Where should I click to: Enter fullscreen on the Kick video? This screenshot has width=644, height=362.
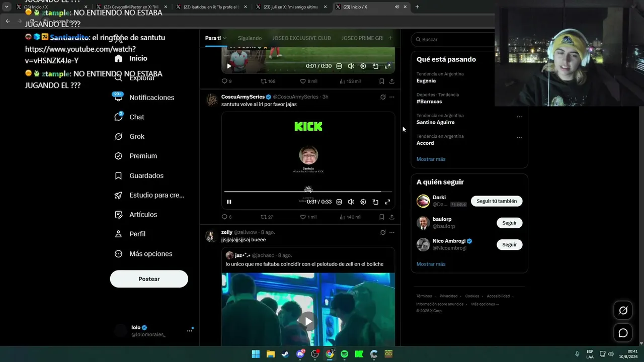[387, 202]
